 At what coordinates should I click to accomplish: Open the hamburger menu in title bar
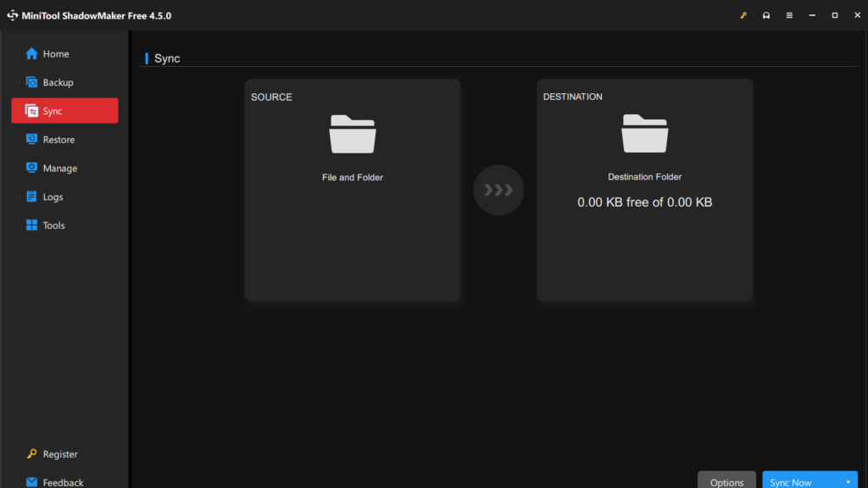tap(789, 15)
